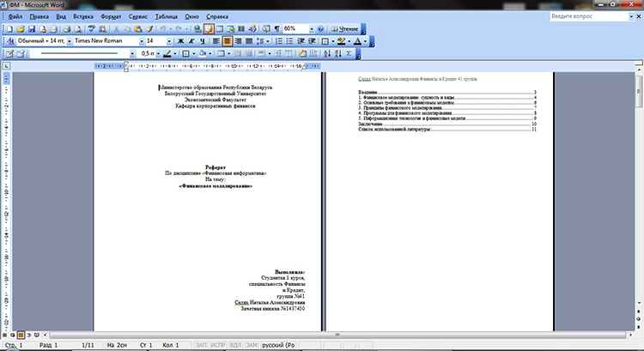Screen dimensions: 644x351
Task: Open the font size 14 dropdown
Action: coord(169,41)
